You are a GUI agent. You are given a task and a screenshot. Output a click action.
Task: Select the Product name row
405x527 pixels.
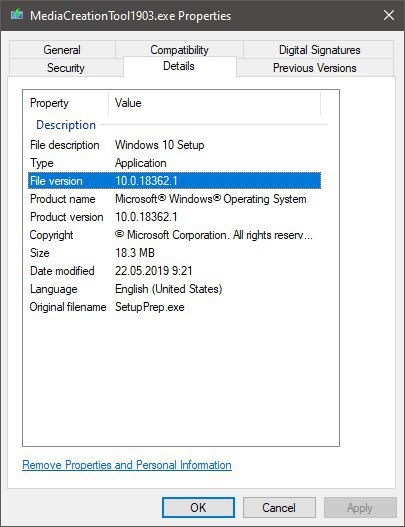point(174,199)
